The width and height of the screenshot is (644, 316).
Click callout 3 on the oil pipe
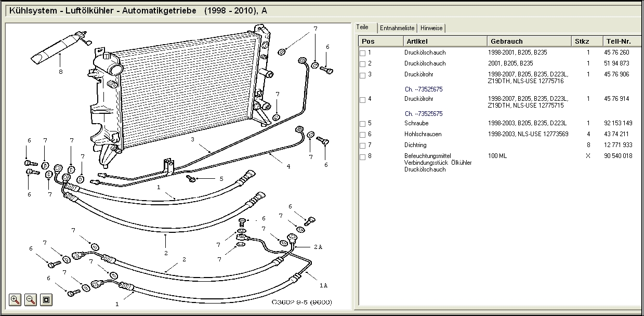[192, 140]
